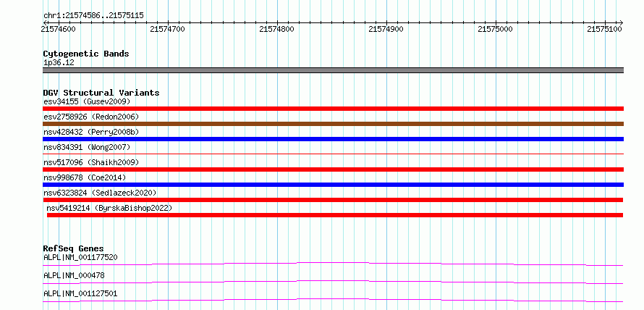Click the nsv428432 (Perry2008b) label
The image size is (644, 310).
coord(91,132)
